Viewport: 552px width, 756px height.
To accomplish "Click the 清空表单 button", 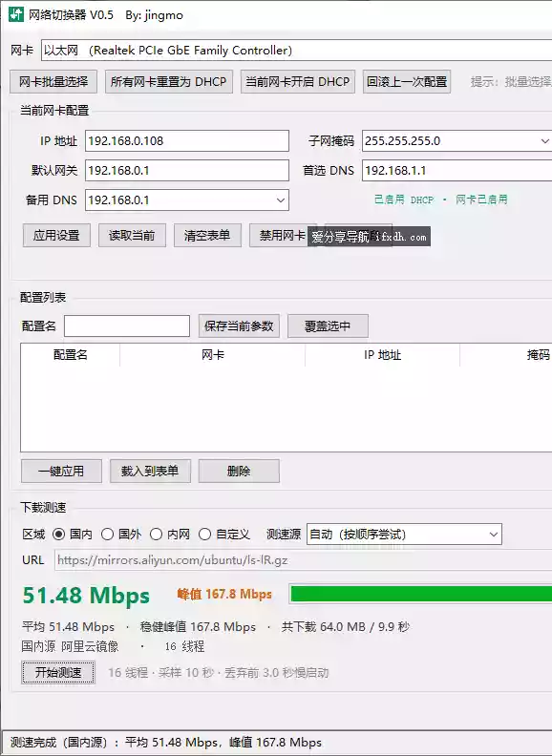I will 207,235.
